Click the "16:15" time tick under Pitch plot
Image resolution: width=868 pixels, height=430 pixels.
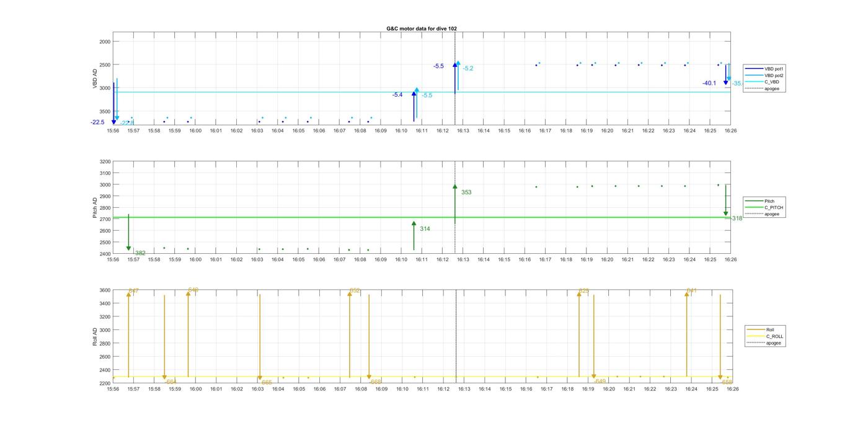(504, 260)
